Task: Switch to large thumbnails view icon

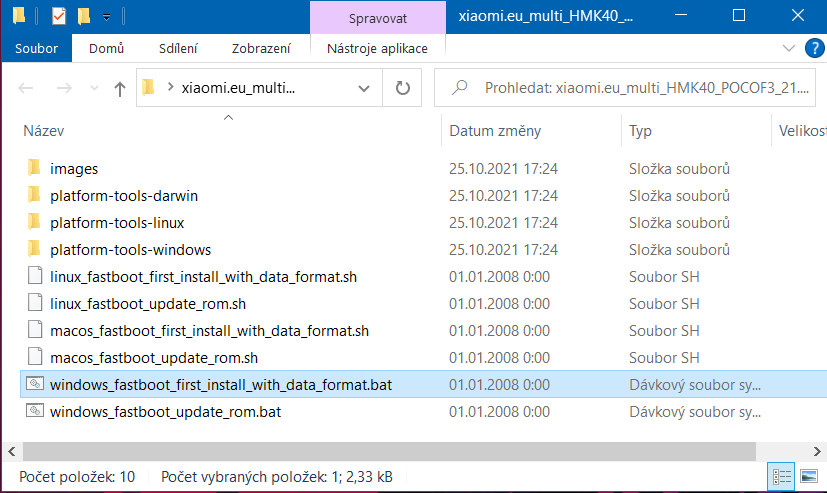Action: click(809, 477)
